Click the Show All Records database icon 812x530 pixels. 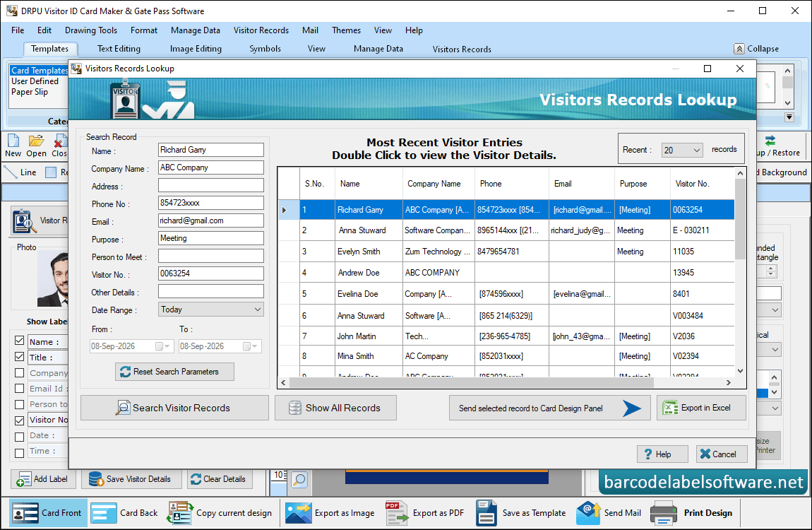point(295,408)
